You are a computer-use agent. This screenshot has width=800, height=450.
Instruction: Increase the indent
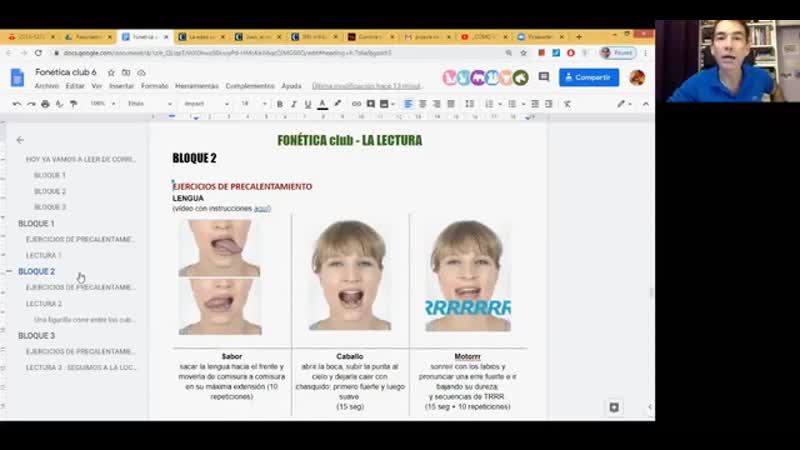coord(549,104)
